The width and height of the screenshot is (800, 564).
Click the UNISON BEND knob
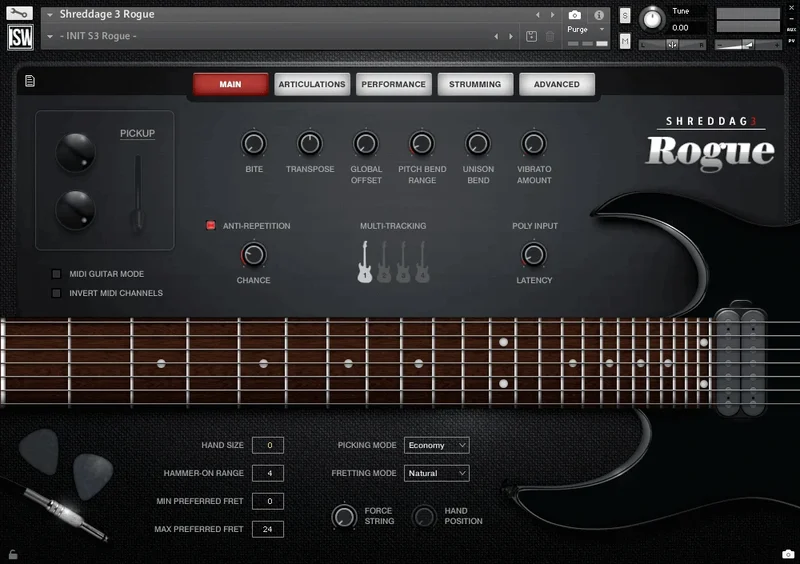pos(478,143)
